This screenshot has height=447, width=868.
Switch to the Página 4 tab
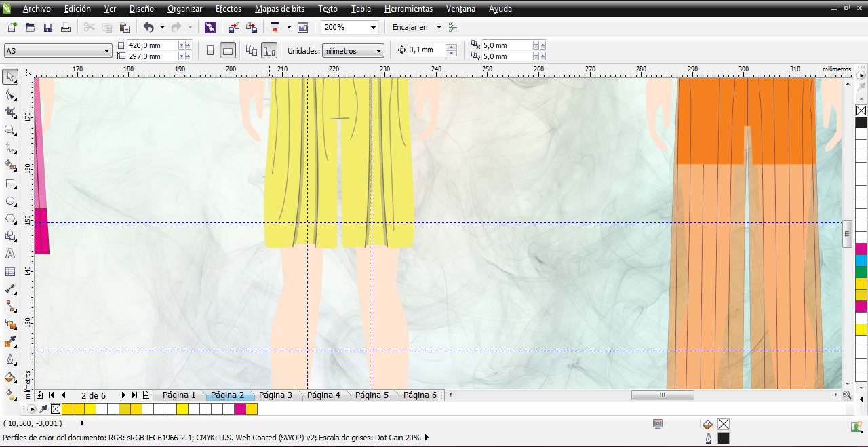(x=323, y=395)
